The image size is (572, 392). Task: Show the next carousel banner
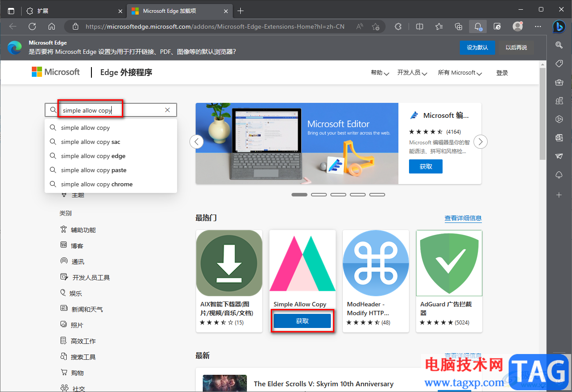point(481,142)
